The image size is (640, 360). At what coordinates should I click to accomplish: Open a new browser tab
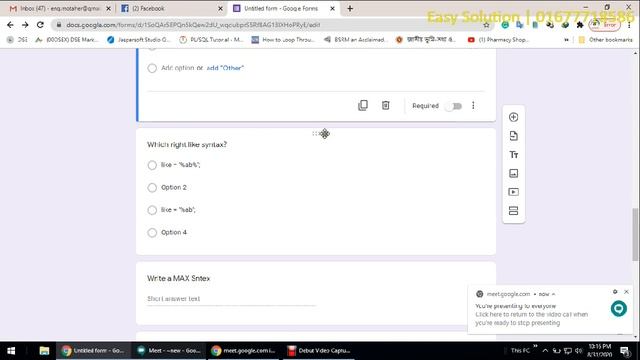pyautogui.click(x=350, y=8)
